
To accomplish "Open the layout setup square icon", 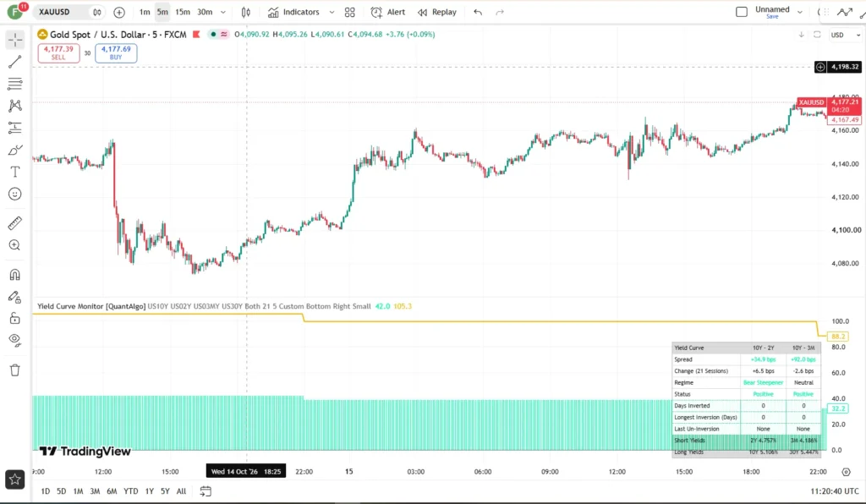I will point(742,12).
